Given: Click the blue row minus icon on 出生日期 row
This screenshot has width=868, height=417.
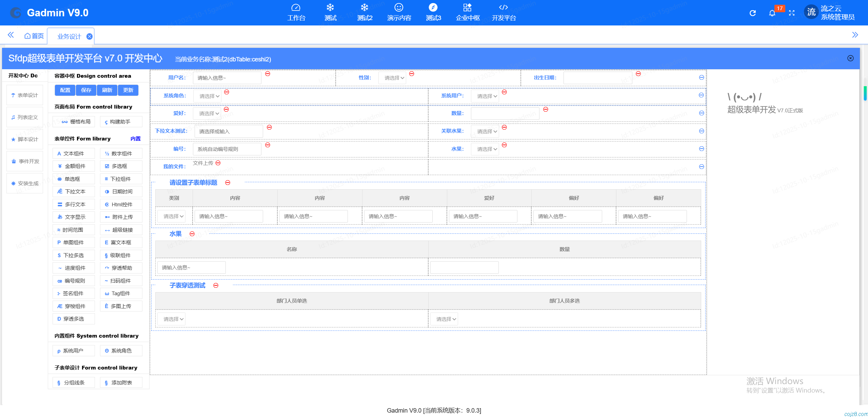Looking at the screenshot, I should click(702, 78).
